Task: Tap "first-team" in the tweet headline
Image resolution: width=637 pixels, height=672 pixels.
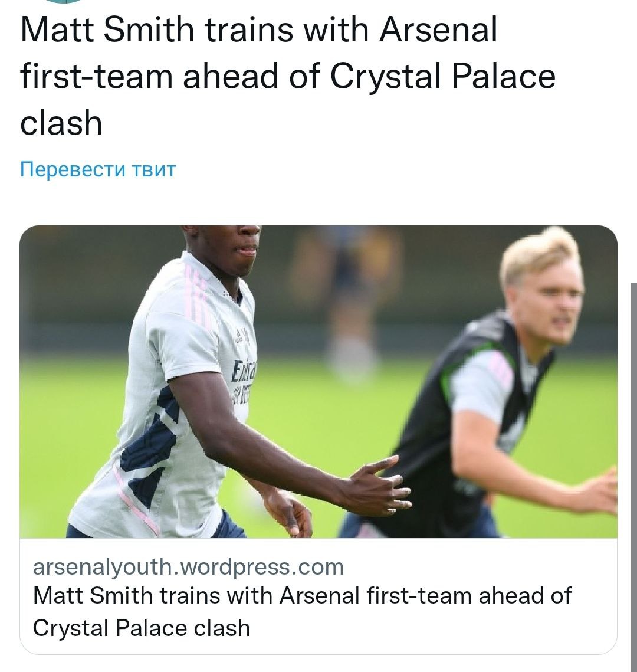Action: pyautogui.click(x=96, y=77)
